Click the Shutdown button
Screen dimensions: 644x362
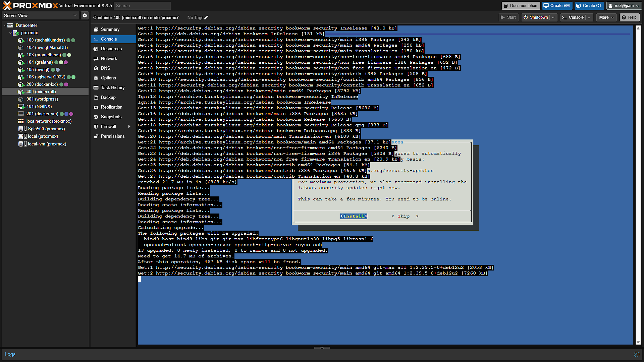(536, 17)
